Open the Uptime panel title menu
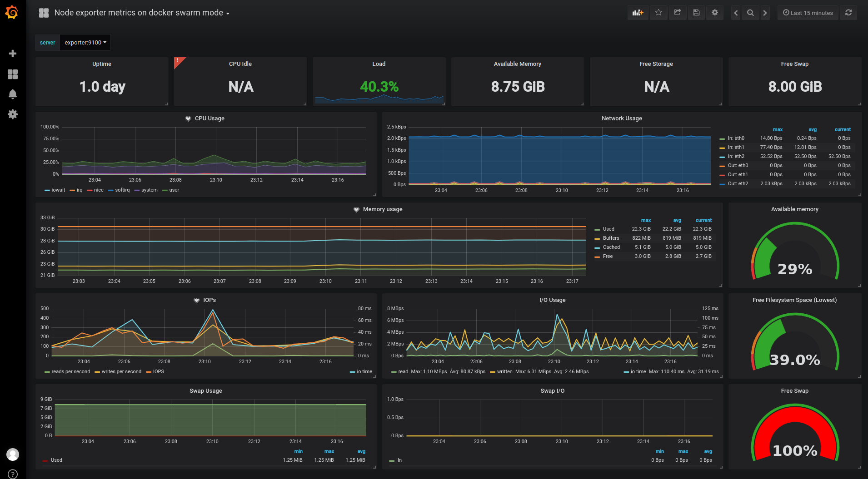This screenshot has height=479, width=868. click(x=102, y=64)
